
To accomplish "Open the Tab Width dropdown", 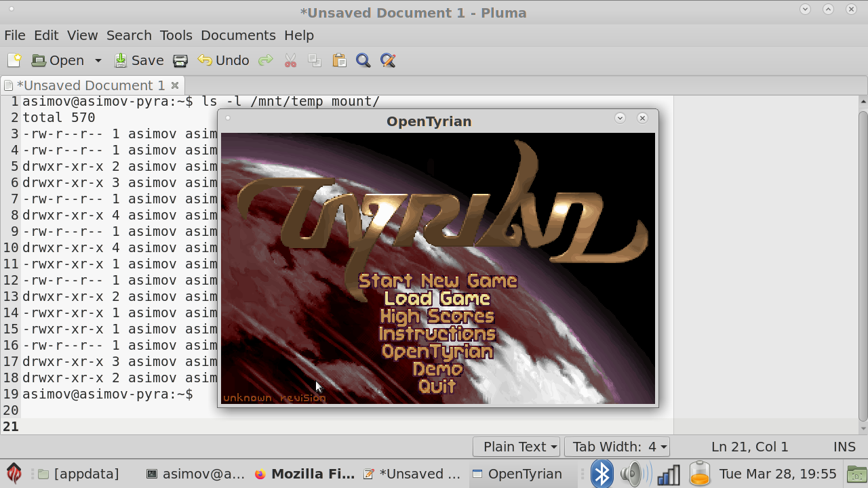I will pos(616,447).
